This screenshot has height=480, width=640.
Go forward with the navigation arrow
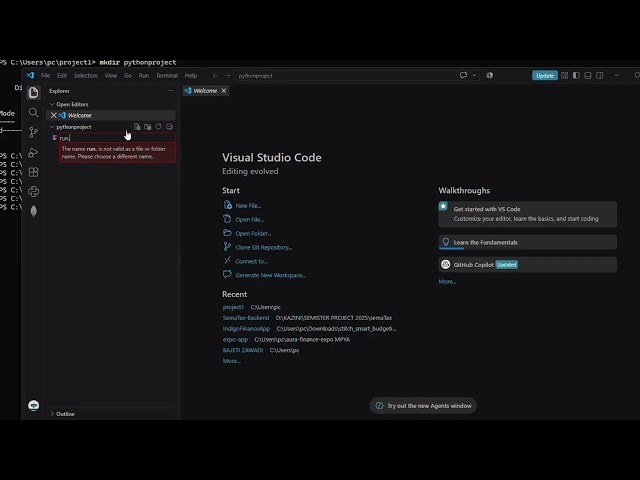tap(227, 76)
